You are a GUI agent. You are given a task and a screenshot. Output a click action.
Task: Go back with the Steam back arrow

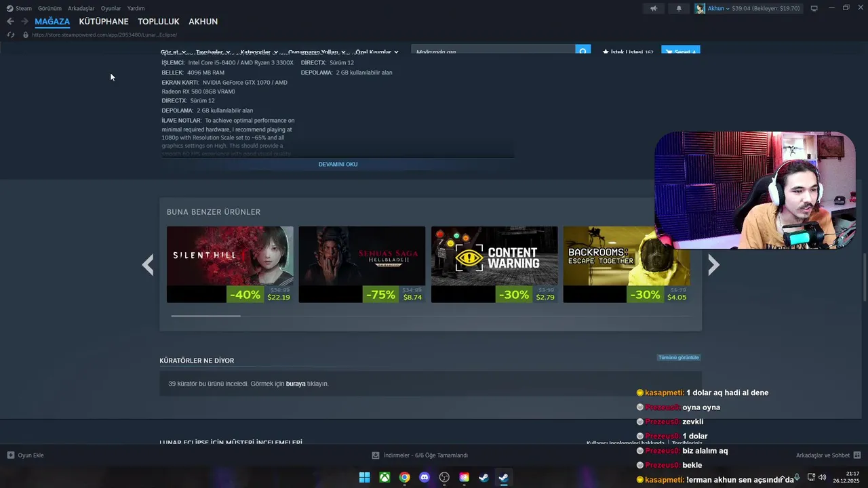[10, 22]
